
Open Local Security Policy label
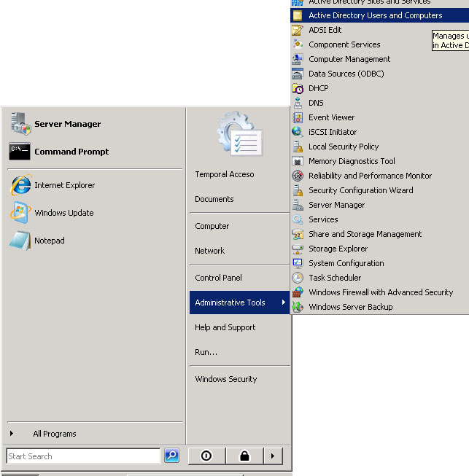(x=344, y=147)
